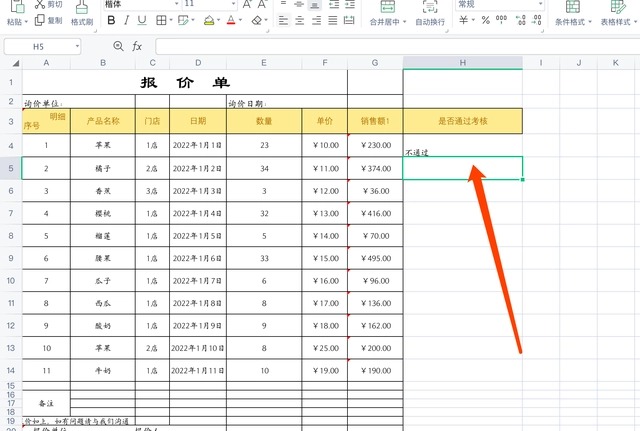
Task: Expand the currency ¥ dropdown arrow
Action: point(473,20)
